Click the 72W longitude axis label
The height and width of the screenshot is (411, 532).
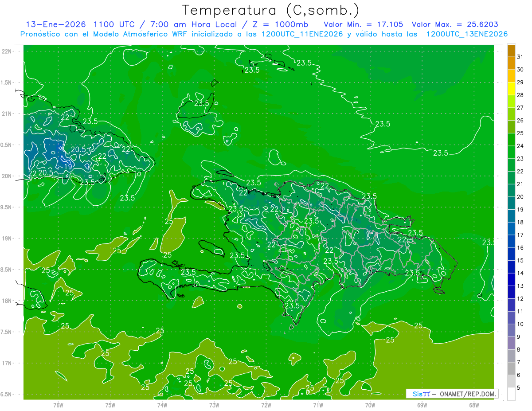266,405
